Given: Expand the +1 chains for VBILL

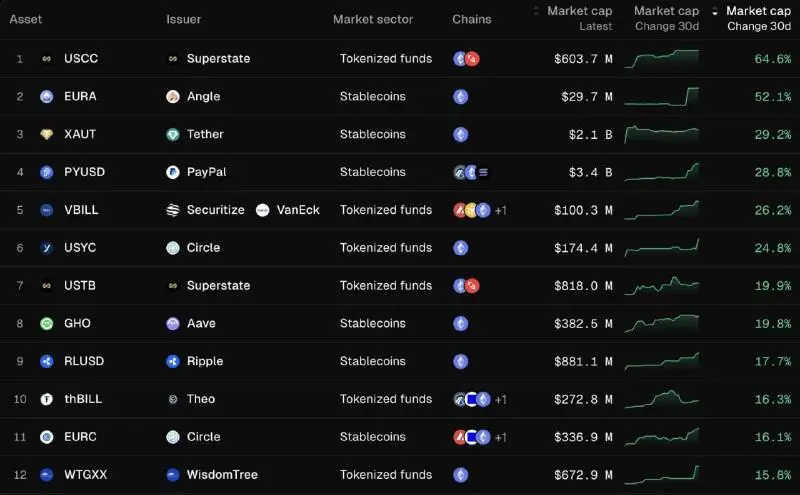Looking at the screenshot, I should tap(500, 210).
